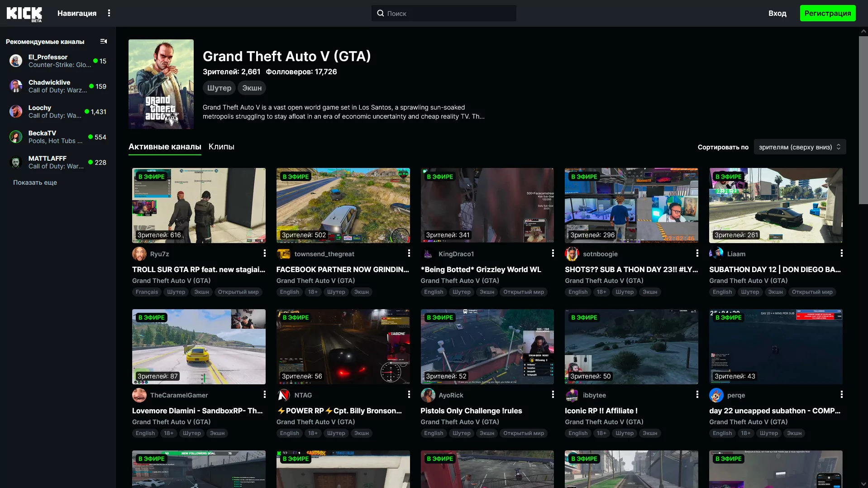The width and height of the screenshot is (868, 488).
Task: Open BeckaTV channel avatar
Action: 16,137
